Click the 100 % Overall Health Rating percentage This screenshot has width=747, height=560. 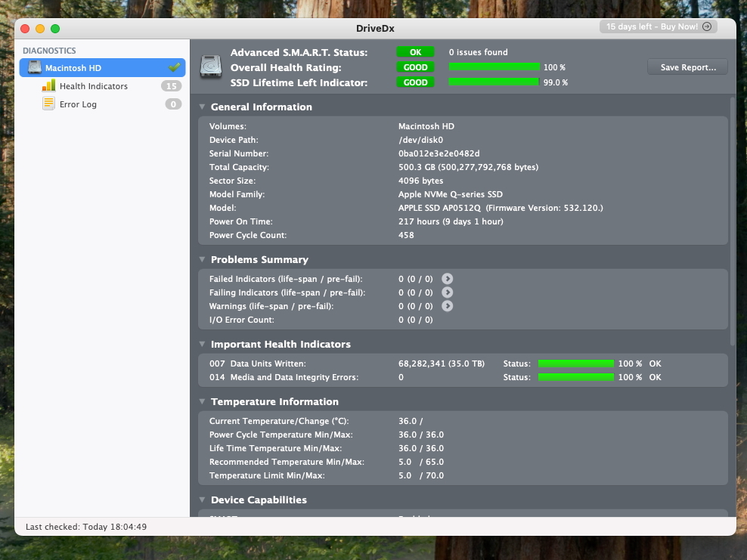554,67
